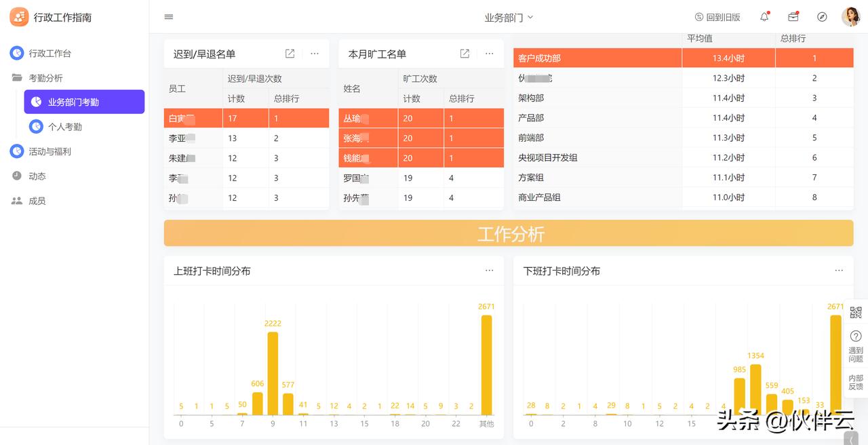Select the highlighted 客户成功部 row

(597, 58)
